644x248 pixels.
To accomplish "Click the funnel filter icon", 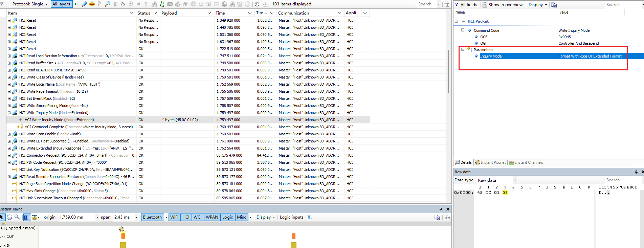I will pyautogui.click(x=2, y=4).
